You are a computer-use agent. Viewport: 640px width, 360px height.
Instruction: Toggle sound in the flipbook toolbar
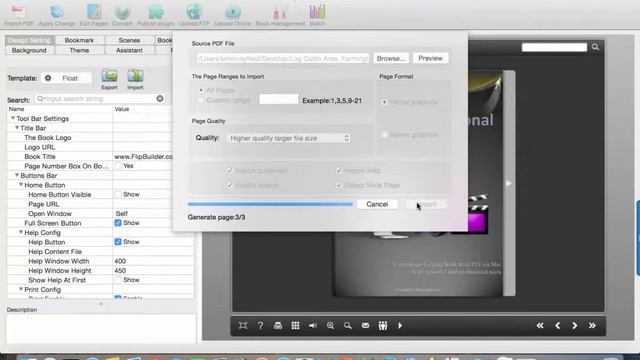coord(313,325)
